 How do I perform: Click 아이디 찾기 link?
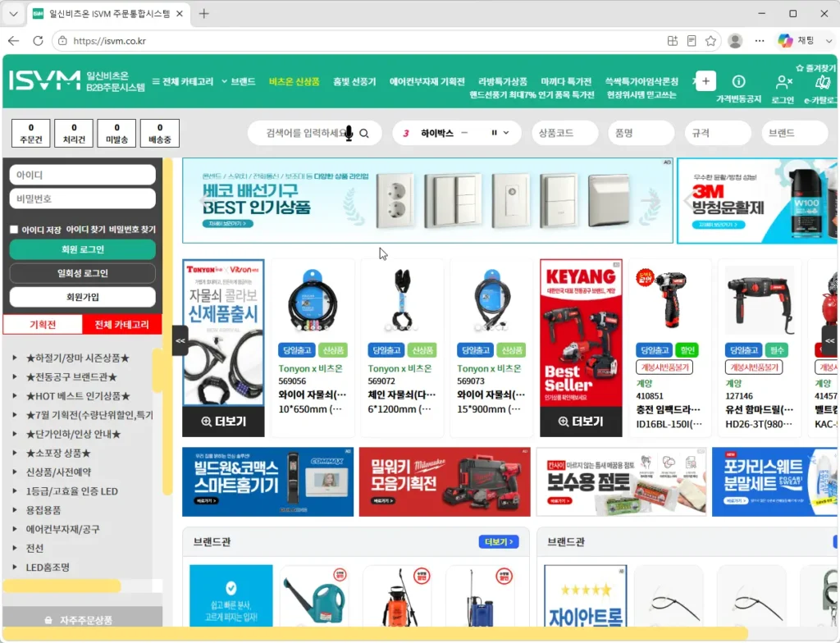(85, 230)
